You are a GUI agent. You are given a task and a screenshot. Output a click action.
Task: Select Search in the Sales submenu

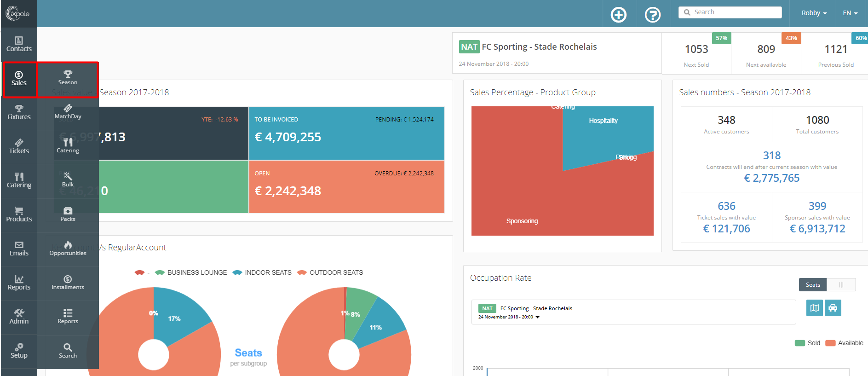(68, 351)
